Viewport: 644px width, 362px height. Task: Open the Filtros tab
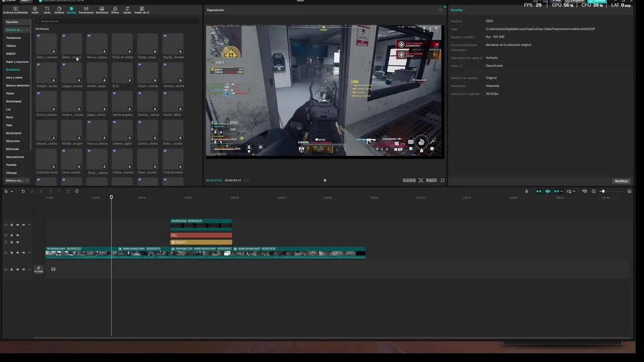[x=115, y=10]
